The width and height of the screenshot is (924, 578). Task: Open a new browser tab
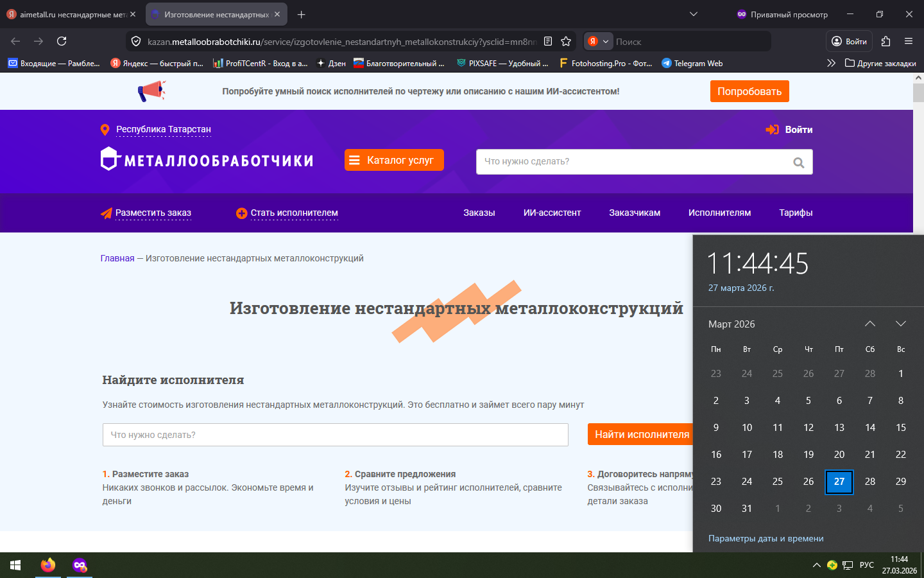click(302, 14)
